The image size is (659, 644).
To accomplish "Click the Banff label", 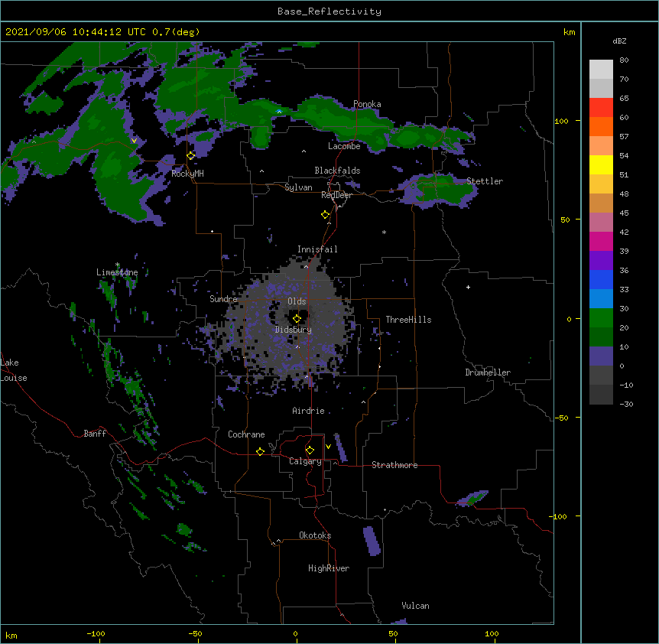I will point(95,434).
